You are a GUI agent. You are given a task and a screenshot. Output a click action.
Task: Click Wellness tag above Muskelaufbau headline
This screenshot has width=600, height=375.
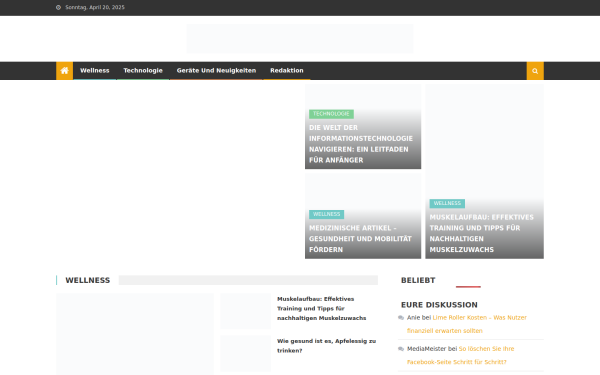(x=447, y=204)
